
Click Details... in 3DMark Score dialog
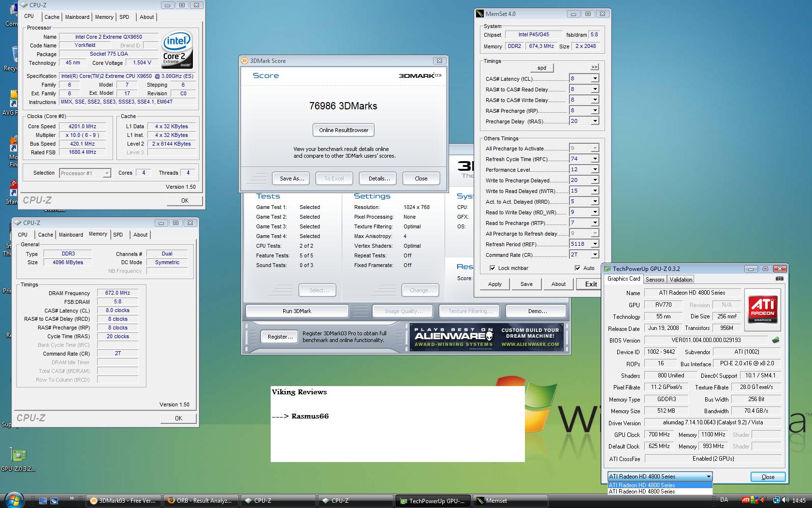pyautogui.click(x=379, y=179)
